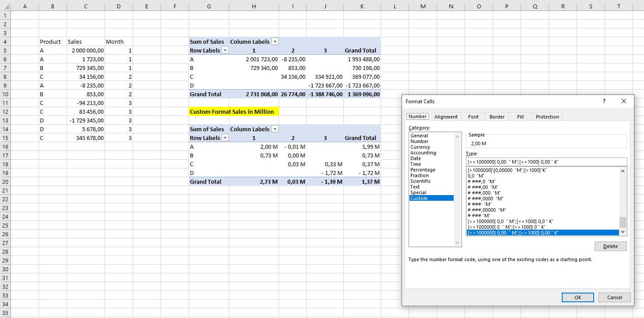Select row header 12
The image size is (644, 318).
coord(5,112)
